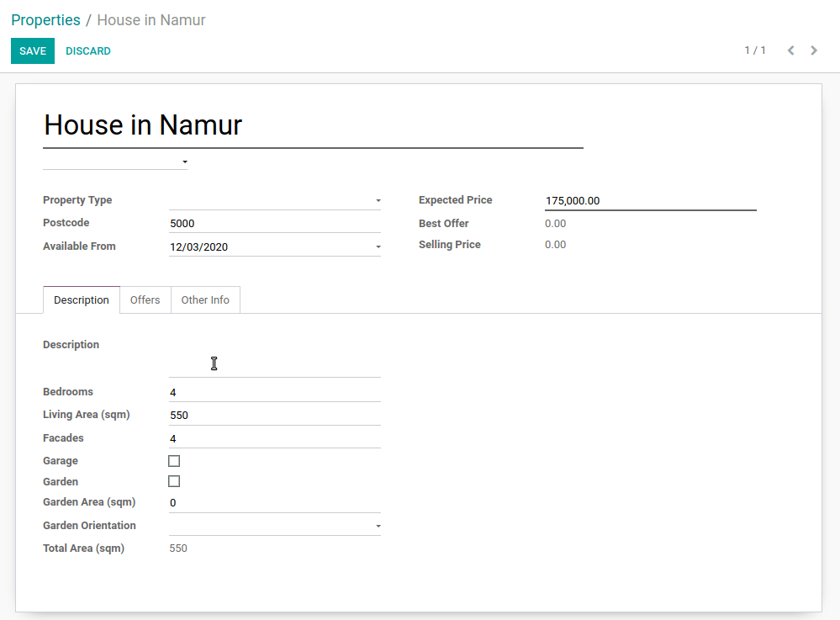Click the House in Namur title field

pos(313,125)
